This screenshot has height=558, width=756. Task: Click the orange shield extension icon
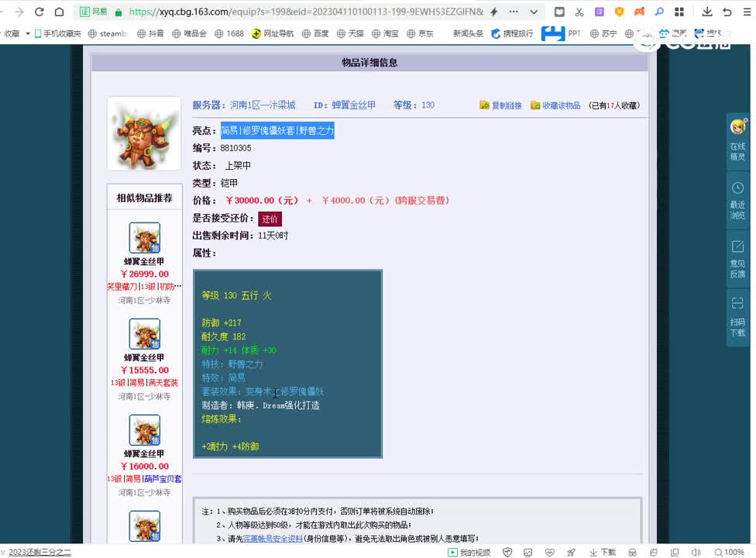coord(620,12)
